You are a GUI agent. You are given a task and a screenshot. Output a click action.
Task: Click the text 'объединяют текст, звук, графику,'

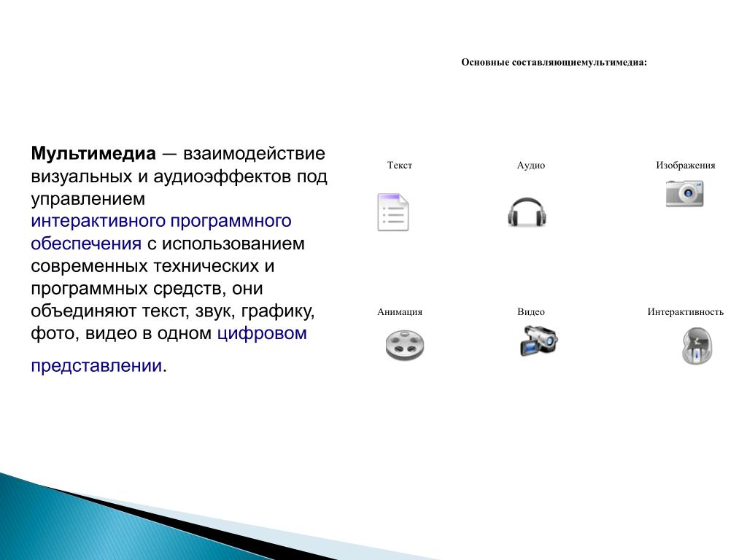pos(173,311)
